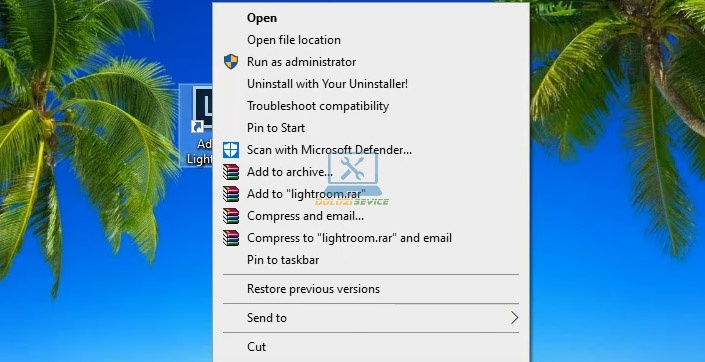The height and width of the screenshot is (362, 705).
Task: Click WinRAR icon beside Compress to "lightroom.rar" and email
Action: pos(231,238)
